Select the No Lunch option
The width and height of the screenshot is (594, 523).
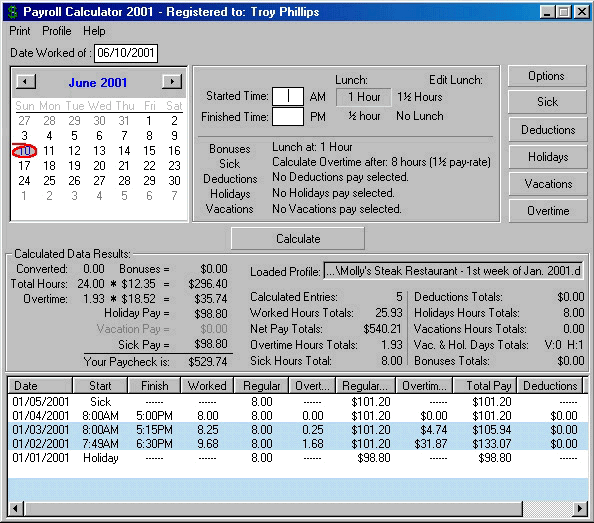420,116
